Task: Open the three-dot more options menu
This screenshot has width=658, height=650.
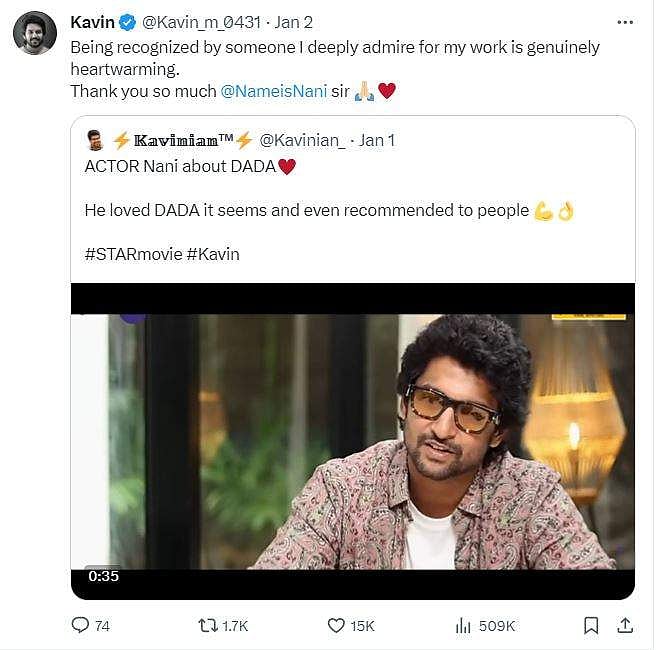Action: click(625, 22)
